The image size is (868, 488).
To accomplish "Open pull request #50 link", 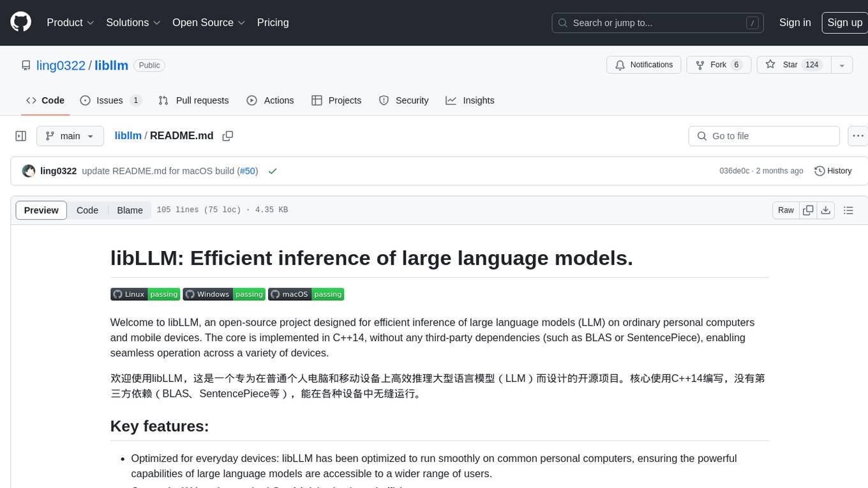I will (248, 171).
